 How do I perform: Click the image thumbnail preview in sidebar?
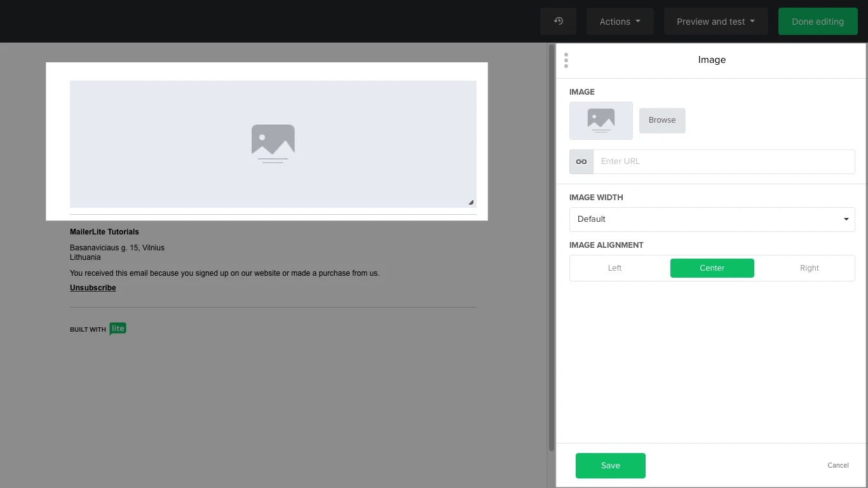[x=601, y=120]
